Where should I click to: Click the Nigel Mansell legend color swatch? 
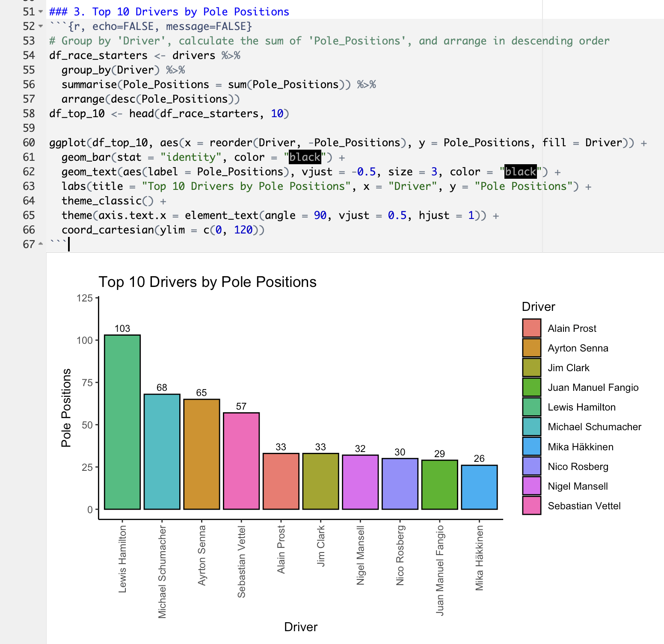(x=532, y=486)
